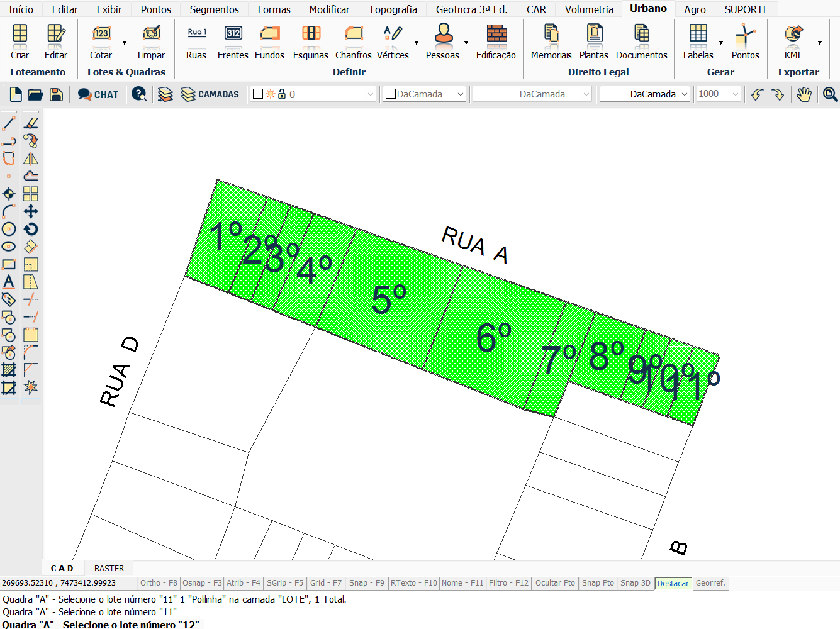Switch to the RASTER tab
840x629 pixels.
pos(109,568)
